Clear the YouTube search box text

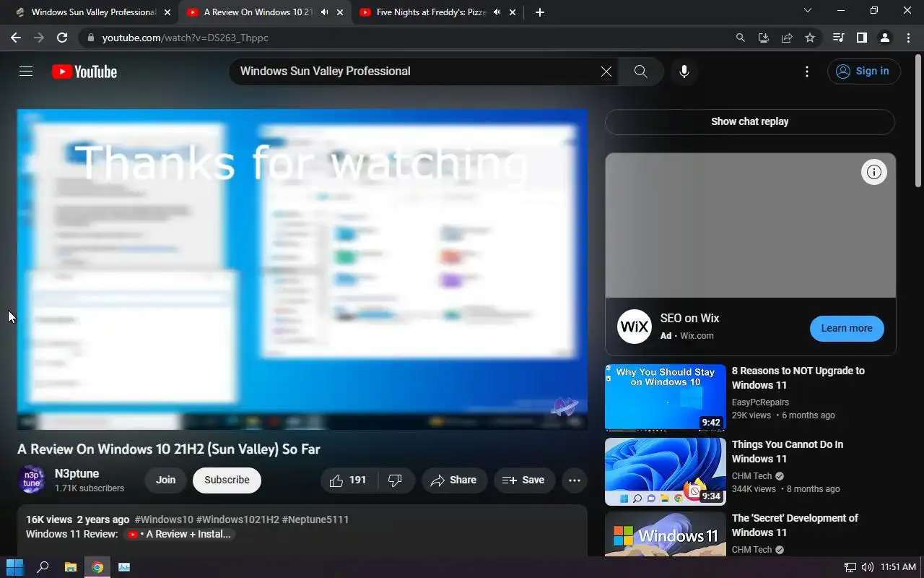point(606,72)
